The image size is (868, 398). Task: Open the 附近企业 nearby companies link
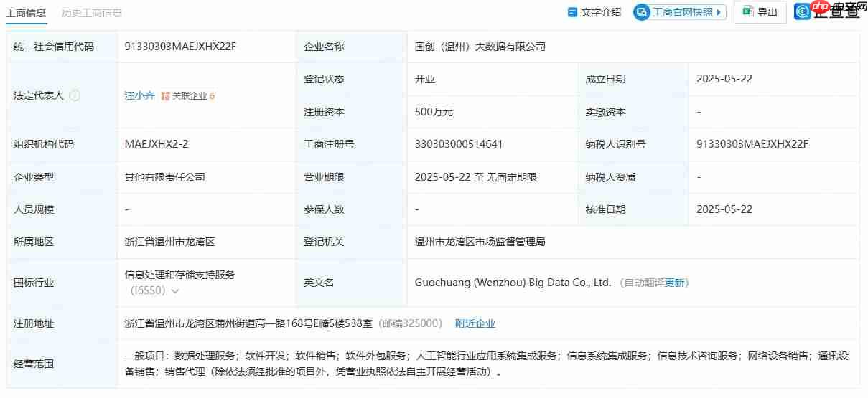point(475,323)
